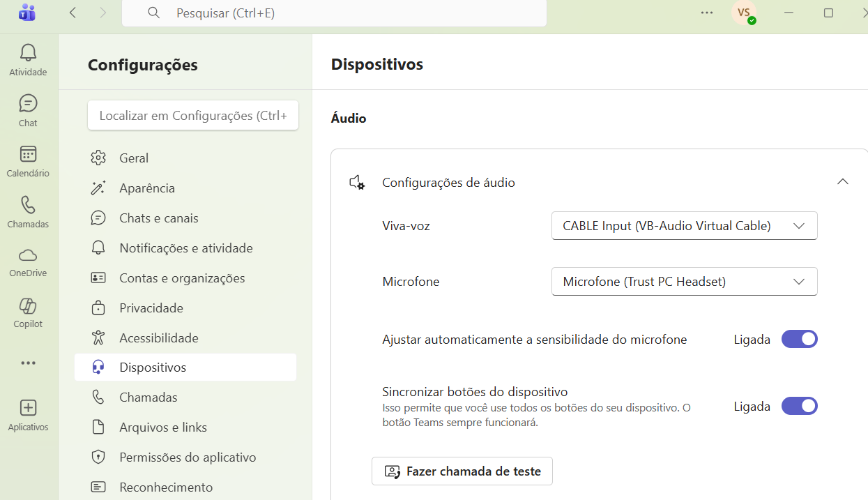Select Notificações e atividade category
This screenshot has height=500, width=868.
click(185, 248)
